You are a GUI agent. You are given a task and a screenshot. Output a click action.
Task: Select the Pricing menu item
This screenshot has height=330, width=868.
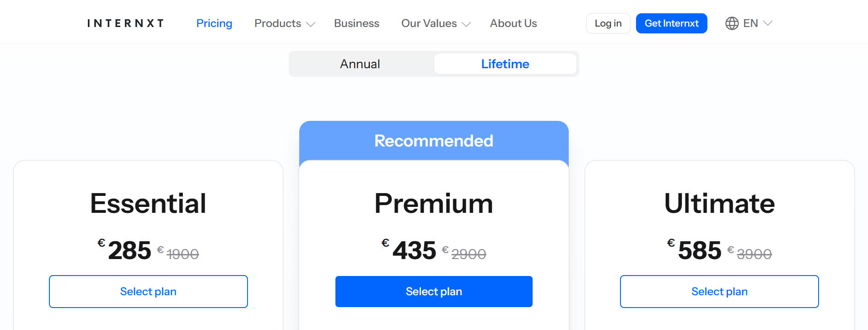point(214,23)
